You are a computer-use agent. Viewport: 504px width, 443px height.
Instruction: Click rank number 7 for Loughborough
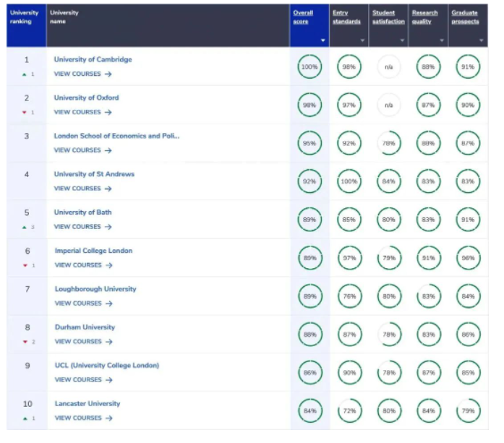(27, 289)
